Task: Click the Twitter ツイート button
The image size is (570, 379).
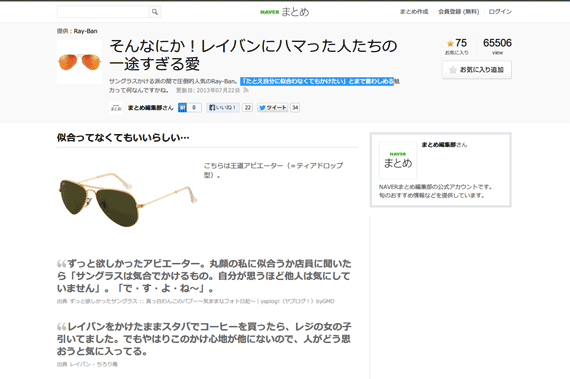Action: tap(273, 108)
